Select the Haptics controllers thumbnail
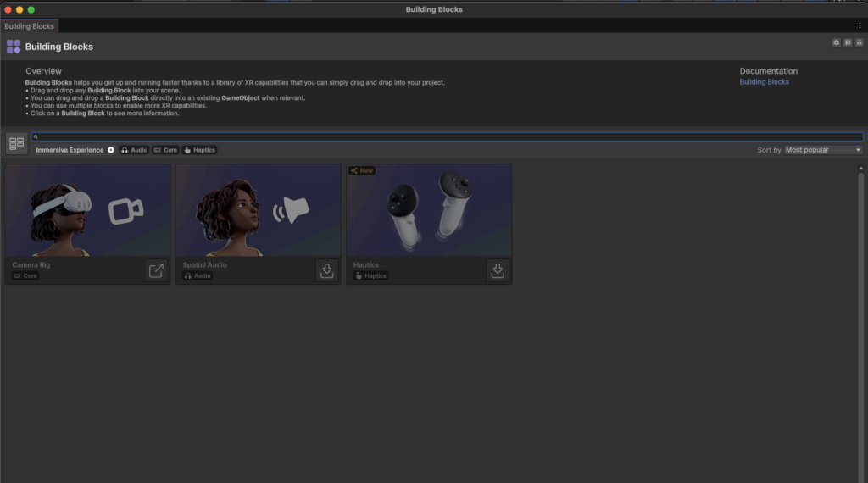Screen dimensions: 868x483 pyautogui.click(x=429, y=210)
